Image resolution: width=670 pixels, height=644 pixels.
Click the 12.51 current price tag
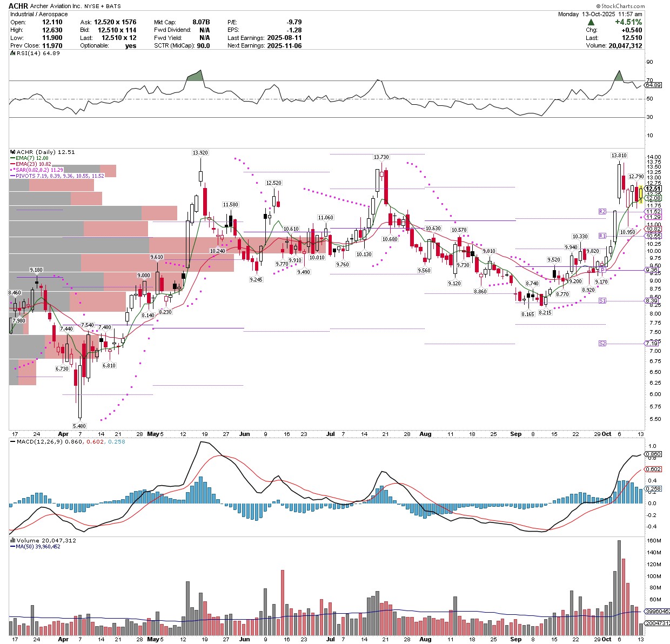click(x=653, y=189)
